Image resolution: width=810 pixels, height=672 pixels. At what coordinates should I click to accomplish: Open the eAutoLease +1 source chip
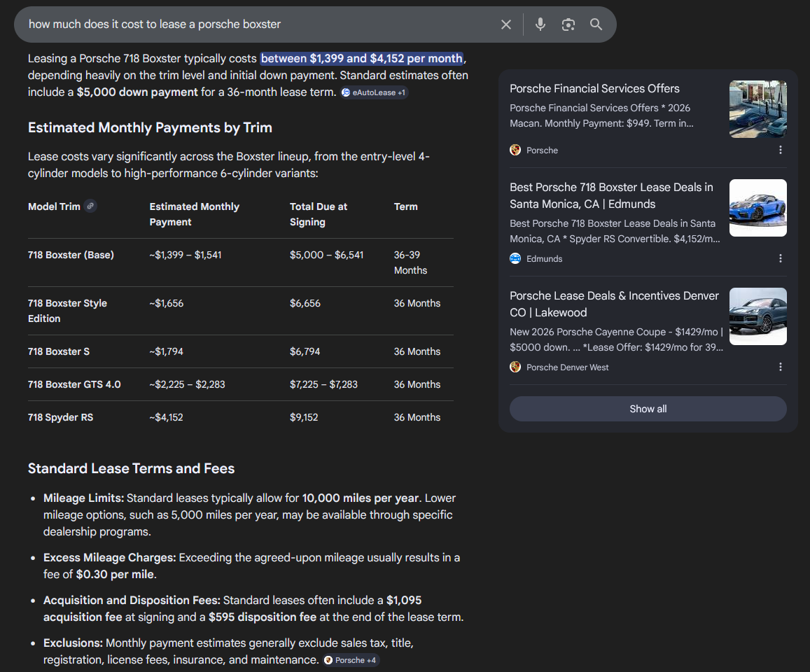pos(374,92)
